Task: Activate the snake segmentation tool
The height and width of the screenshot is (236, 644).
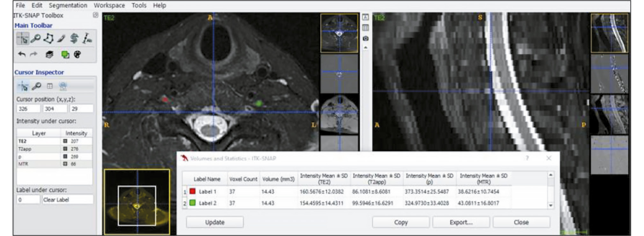Action: point(74,39)
